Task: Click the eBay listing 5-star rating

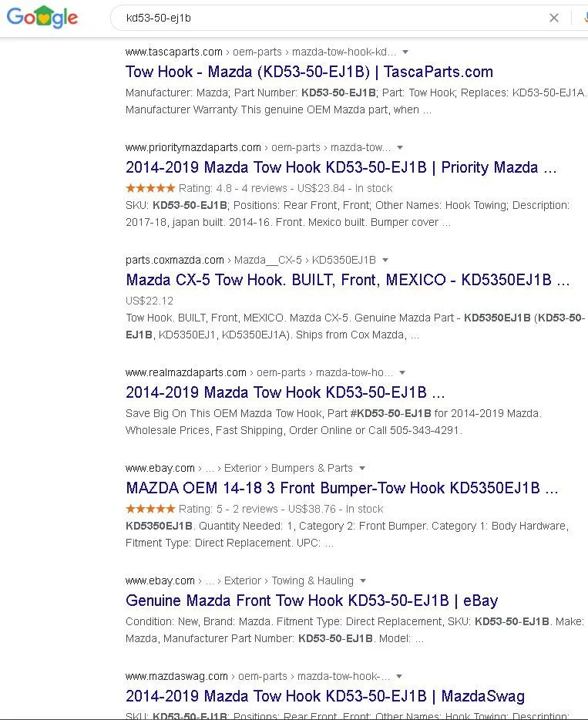Action: pyautogui.click(x=150, y=509)
